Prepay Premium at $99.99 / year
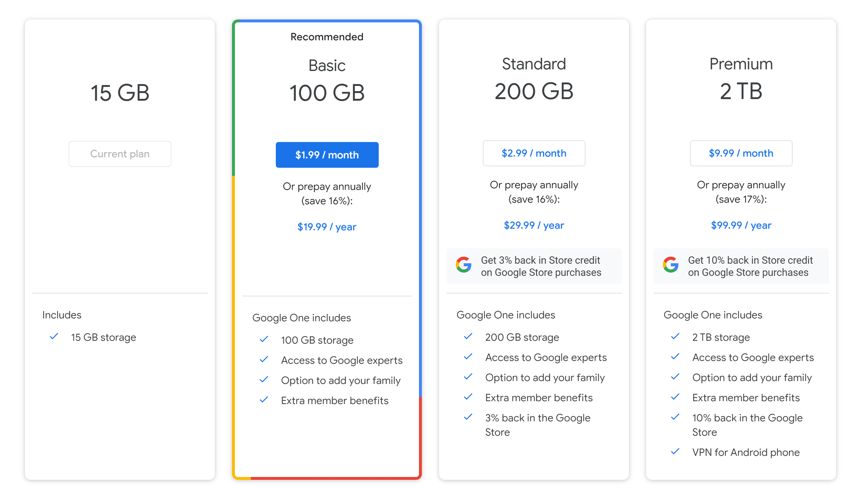Viewport: 868px width, 499px height. pos(740,225)
